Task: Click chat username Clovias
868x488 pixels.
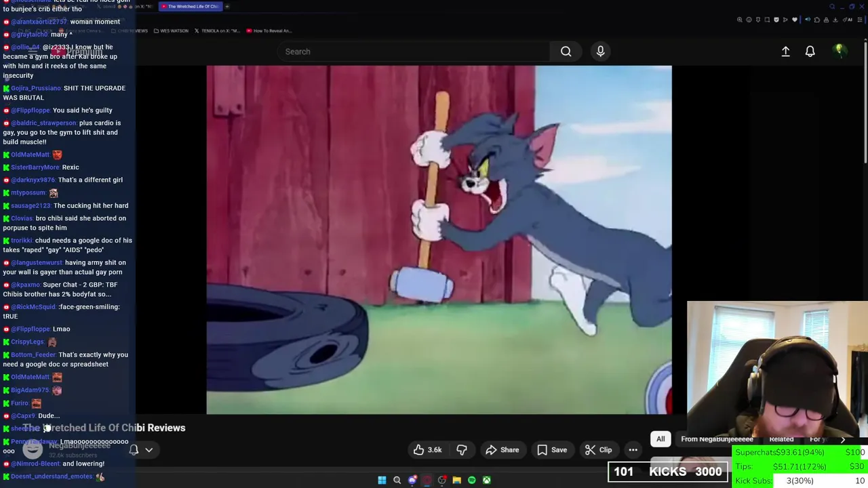Action: click(x=22, y=218)
